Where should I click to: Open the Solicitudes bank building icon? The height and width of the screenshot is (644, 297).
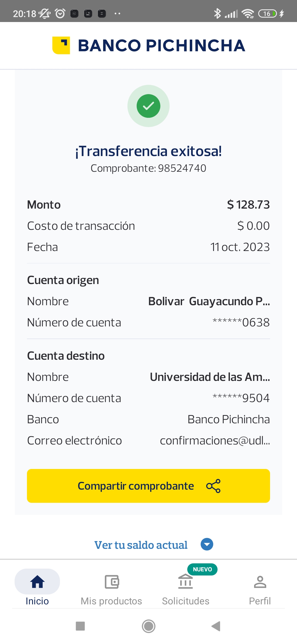(x=186, y=582)
